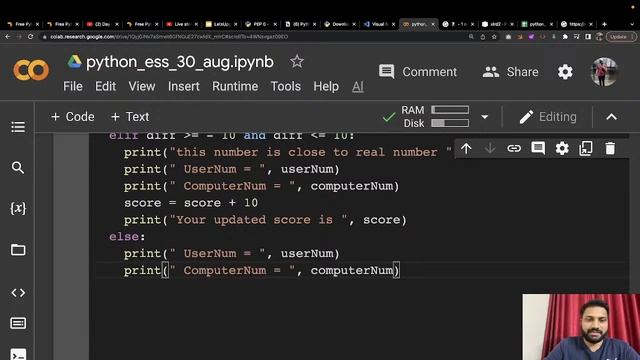The image size is (640, 360).
Task: Open the Runtime menu
Action: [235, 87]
